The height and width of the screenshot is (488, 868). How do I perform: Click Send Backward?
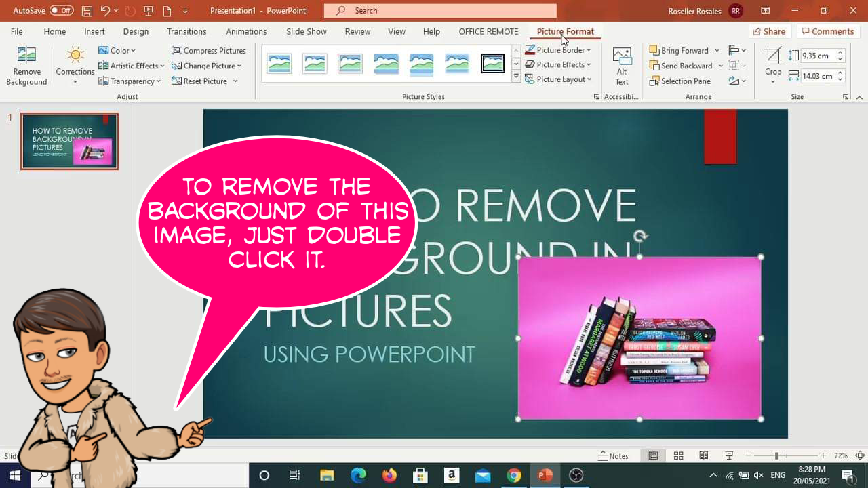[x=681, y=66]
